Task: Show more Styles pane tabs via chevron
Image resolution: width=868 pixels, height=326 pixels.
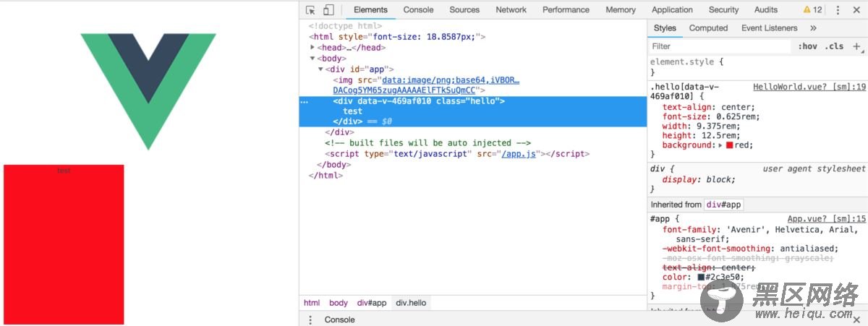Action: 813,28
